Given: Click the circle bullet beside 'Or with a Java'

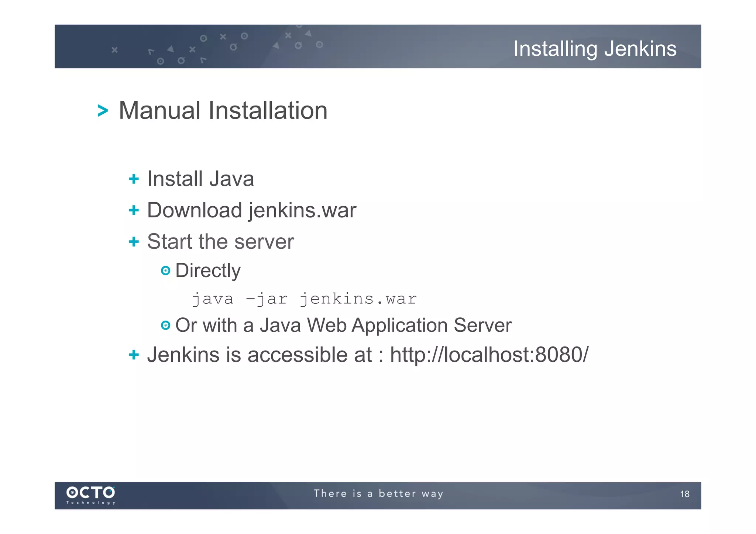Looking at the screenshot, I should pos(166,325).
